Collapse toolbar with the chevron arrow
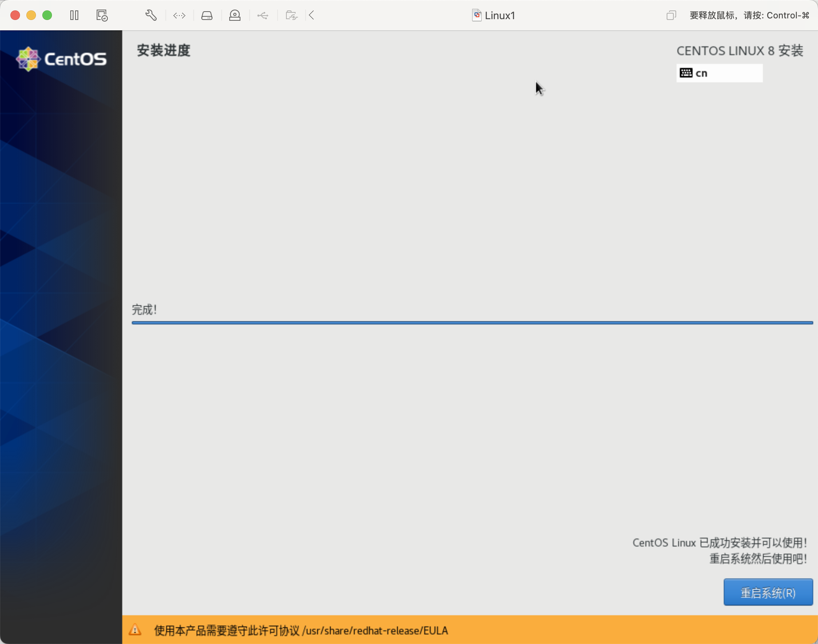This screenshot has width=818, height=644. point(312,16)
